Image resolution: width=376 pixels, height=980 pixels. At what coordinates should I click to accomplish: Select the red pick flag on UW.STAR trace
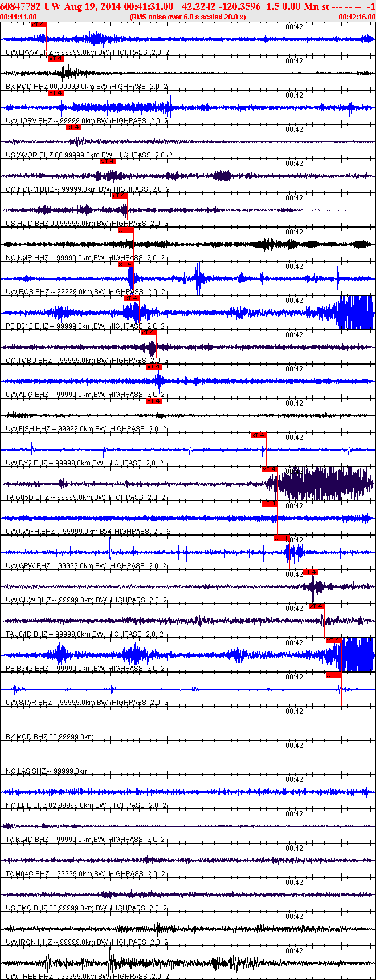tap(333, 675)
